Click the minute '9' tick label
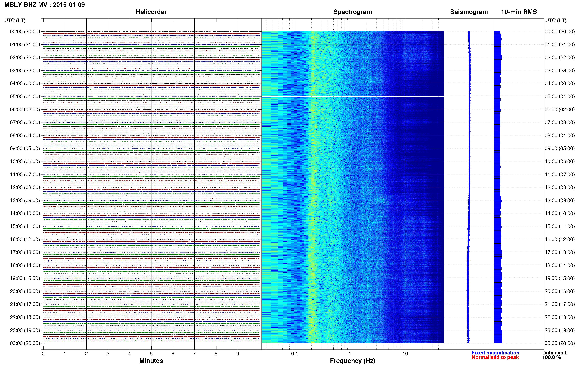 [238, 354]
